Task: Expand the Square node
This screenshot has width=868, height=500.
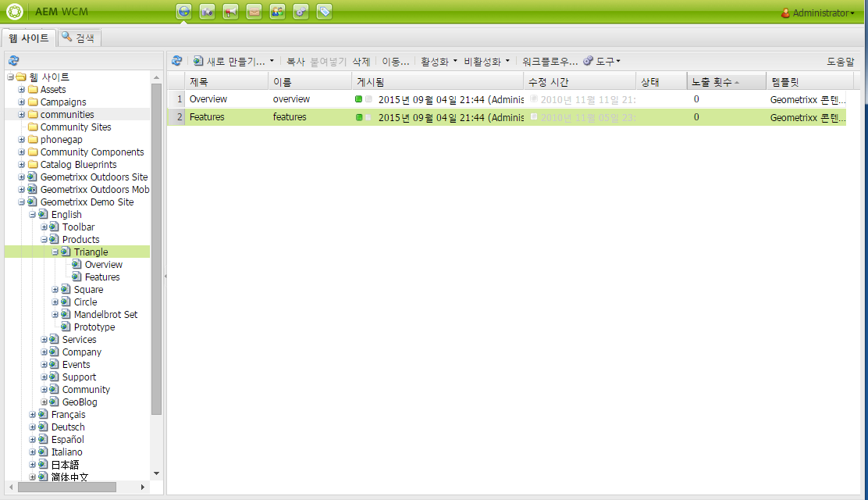Action: point(55,290)
